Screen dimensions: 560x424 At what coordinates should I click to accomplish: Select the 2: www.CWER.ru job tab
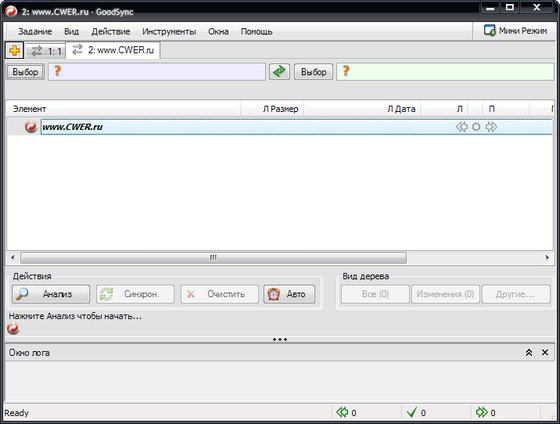point(113,50)
